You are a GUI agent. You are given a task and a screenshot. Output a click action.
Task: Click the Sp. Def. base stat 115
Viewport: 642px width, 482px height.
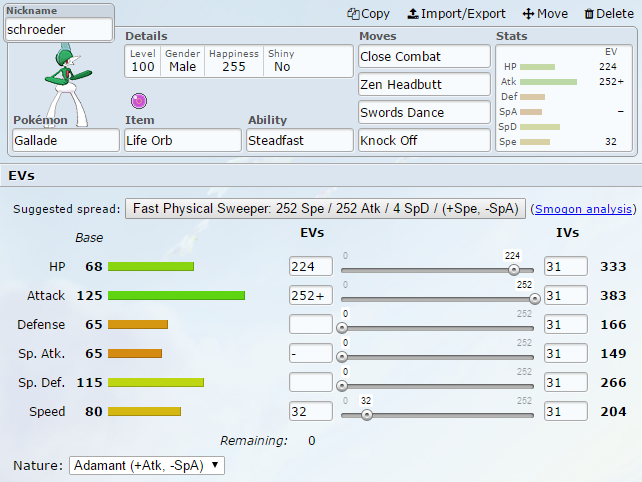tap(89, 382)
